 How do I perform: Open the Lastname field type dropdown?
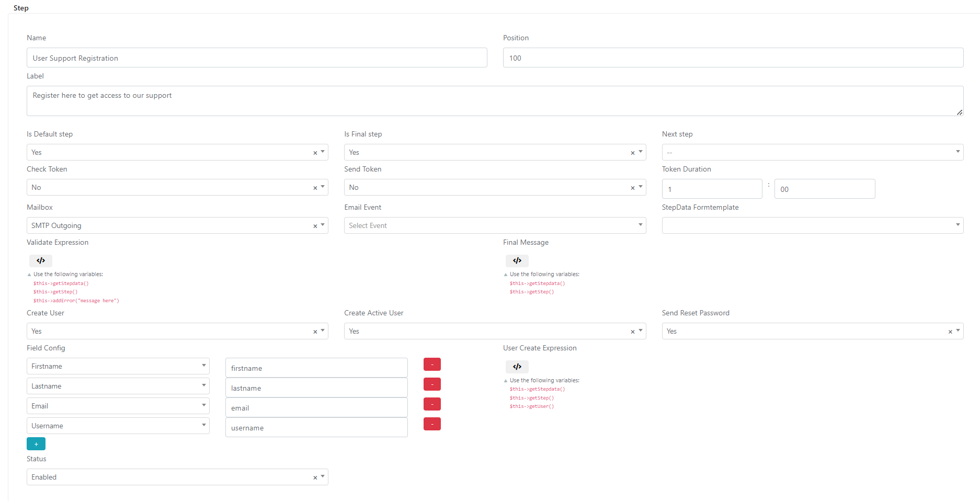(118, 386)
